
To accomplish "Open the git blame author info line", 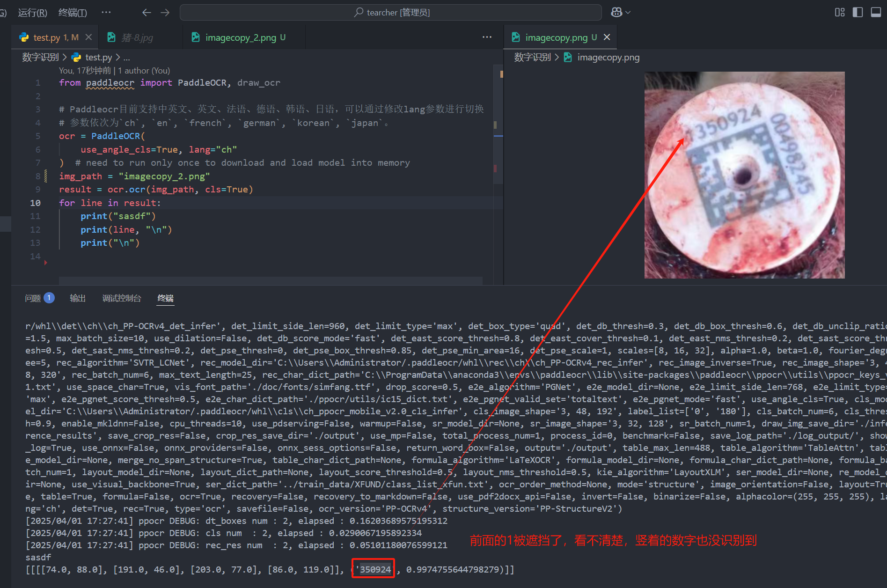I will pos(114,71).
